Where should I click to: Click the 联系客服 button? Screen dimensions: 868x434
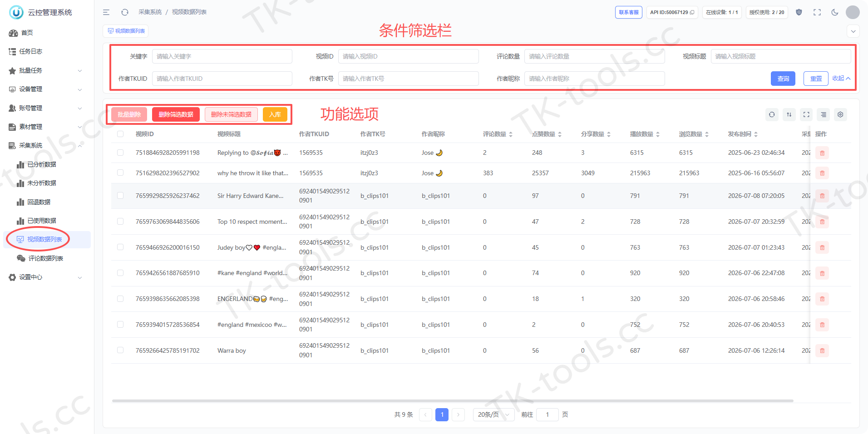[629, 12]
